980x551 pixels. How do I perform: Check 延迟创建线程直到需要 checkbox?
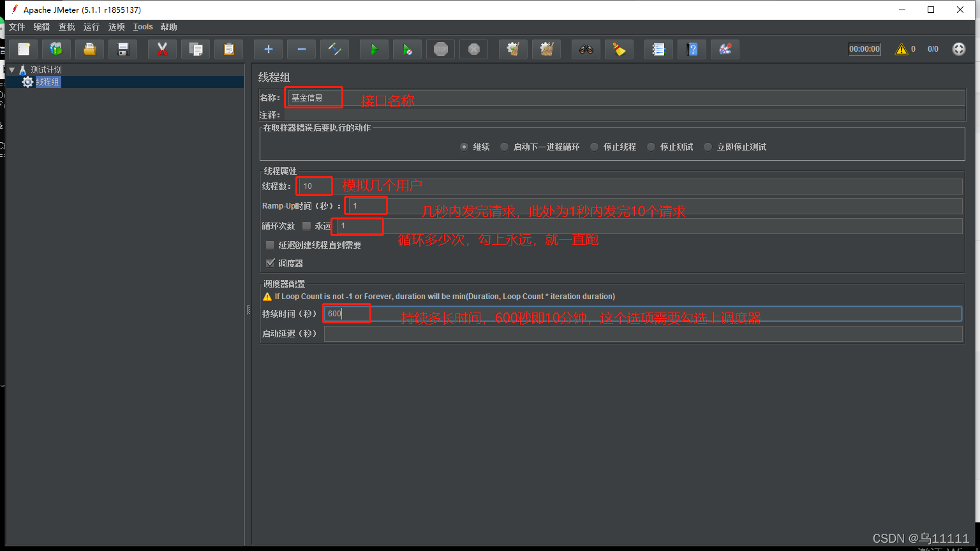coord(270,245)
